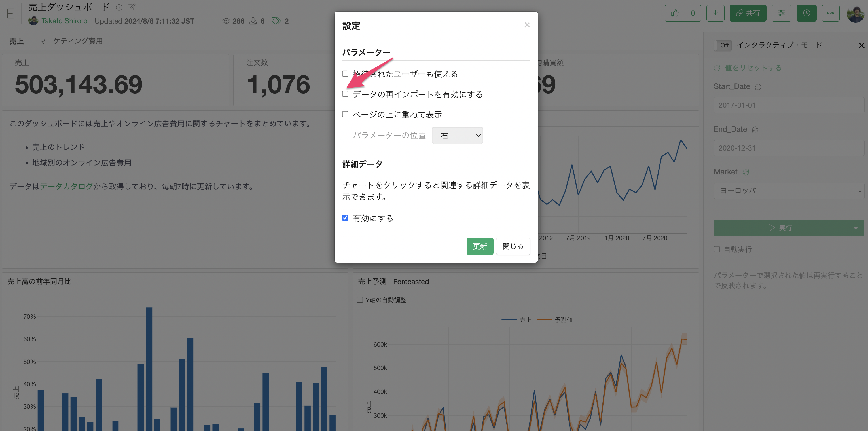Image resolution: width=868 pixels, height=431 pixels.
Task: Switch to the 売上 tab
Action: (16, 41)
